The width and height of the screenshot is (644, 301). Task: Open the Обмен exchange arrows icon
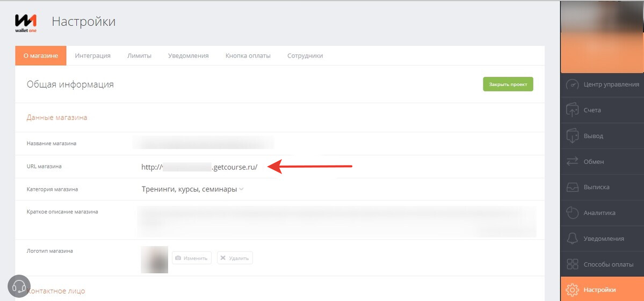point(573,162)
